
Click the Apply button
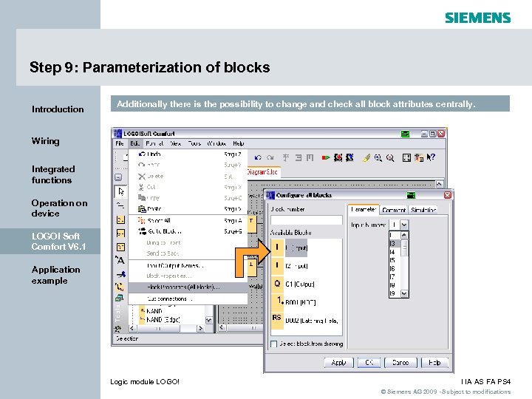[338, 363]
